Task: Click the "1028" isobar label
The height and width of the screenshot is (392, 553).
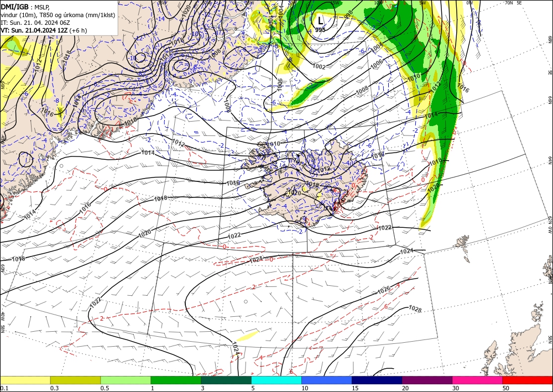Action: [415, 309]
